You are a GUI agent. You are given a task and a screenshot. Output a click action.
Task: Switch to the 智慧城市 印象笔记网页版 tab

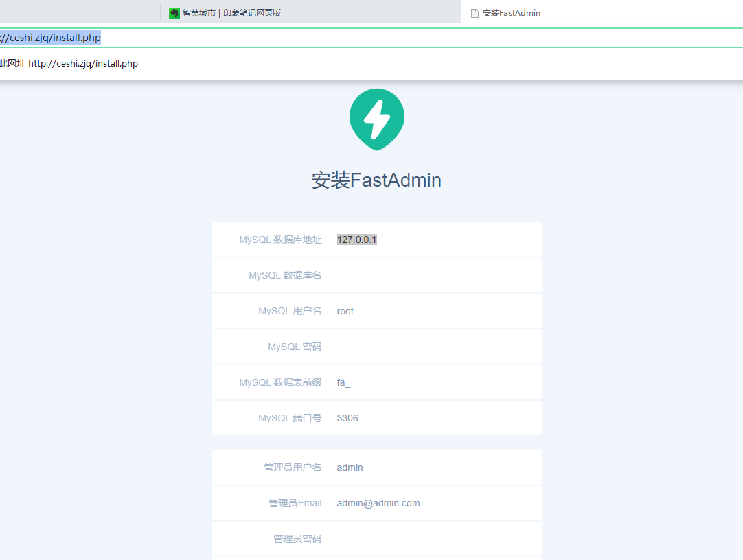(310, 13)
